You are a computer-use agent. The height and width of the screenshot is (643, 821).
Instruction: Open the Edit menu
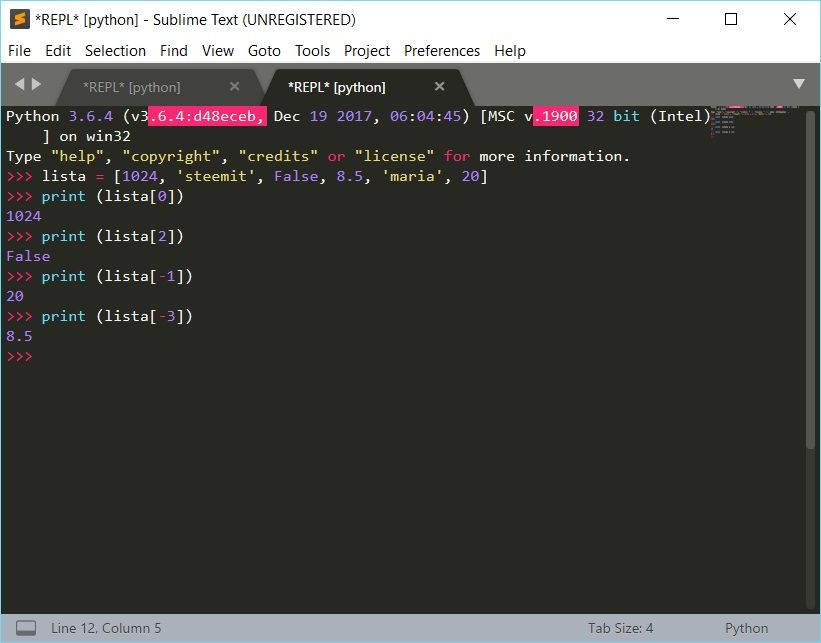click(58, 51)
